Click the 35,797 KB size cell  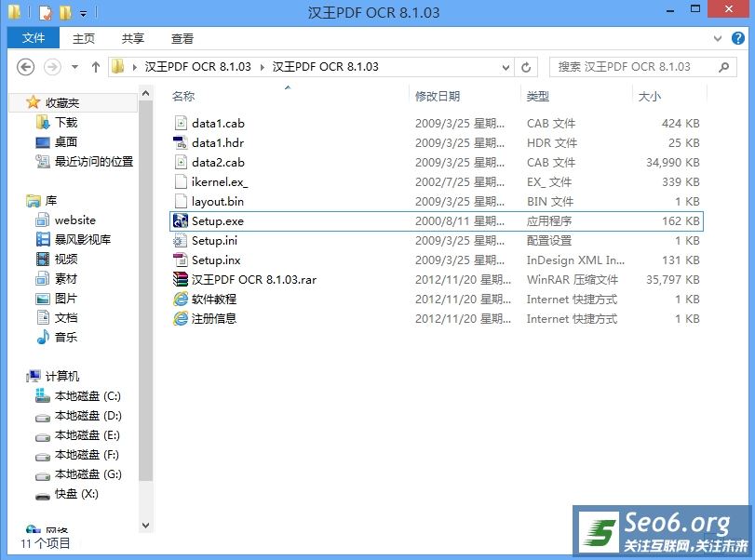pos(673,279)
